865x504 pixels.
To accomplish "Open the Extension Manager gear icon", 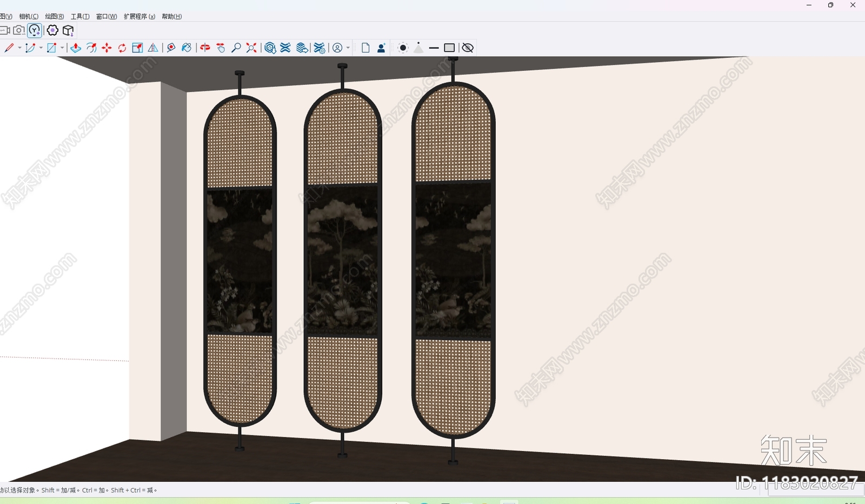I will (320, 48).
